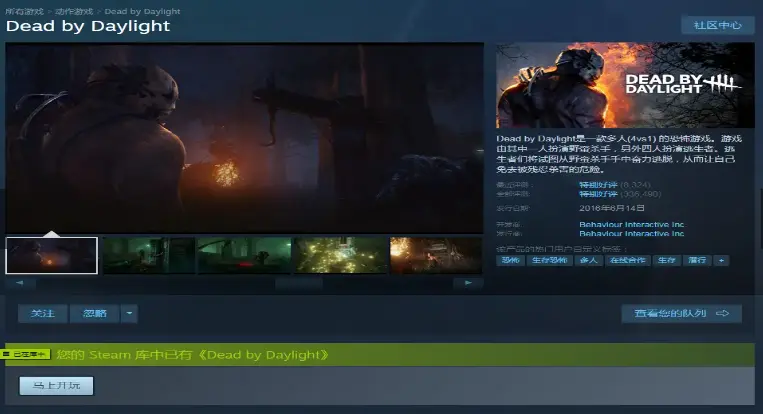
Task: Click the Steam library owned notice text
Action: click(x=193, y=355)
